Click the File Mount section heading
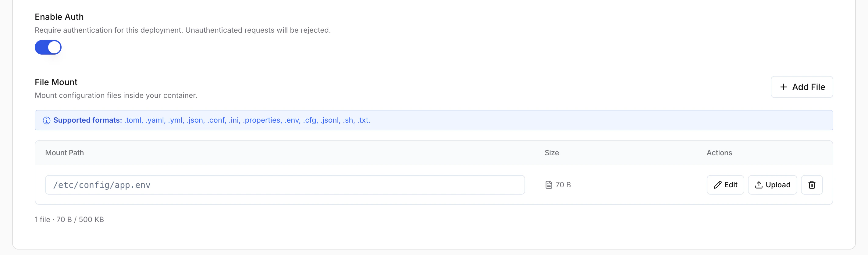Image resolution: width=868 pixels, height=255 pixels. pos(56,82)
